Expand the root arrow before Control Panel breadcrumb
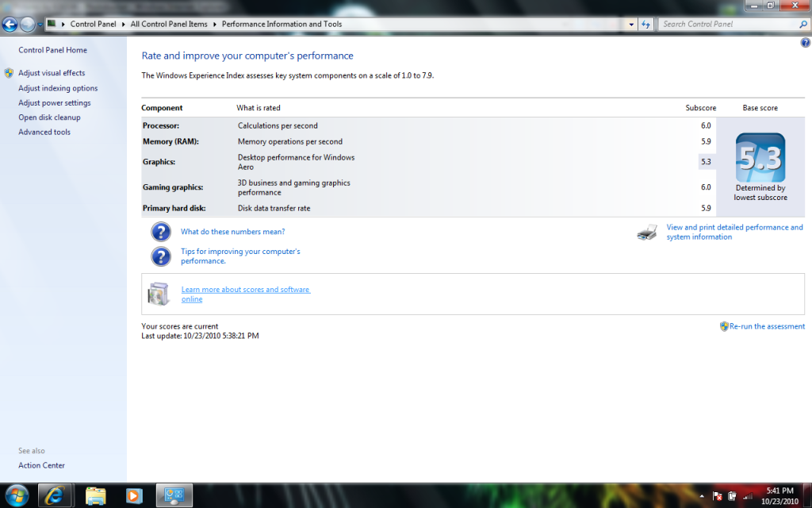Screen dimensions: 812x508 (63, 24)
